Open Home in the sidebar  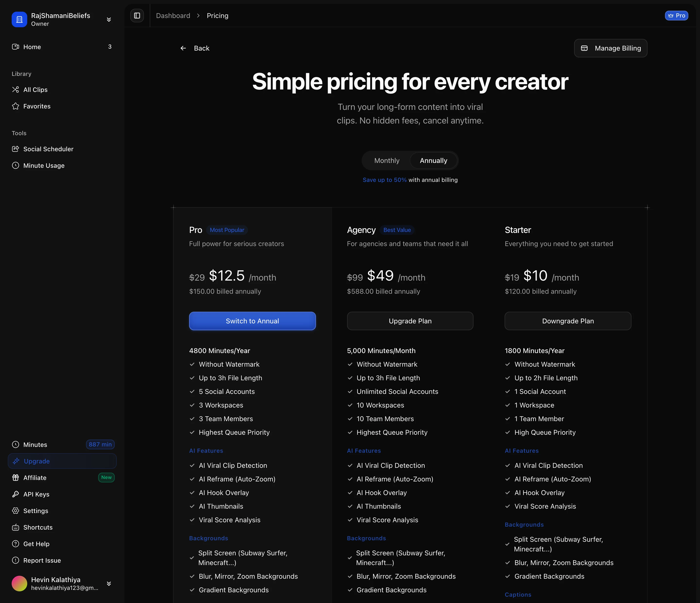tap(62, 47)
